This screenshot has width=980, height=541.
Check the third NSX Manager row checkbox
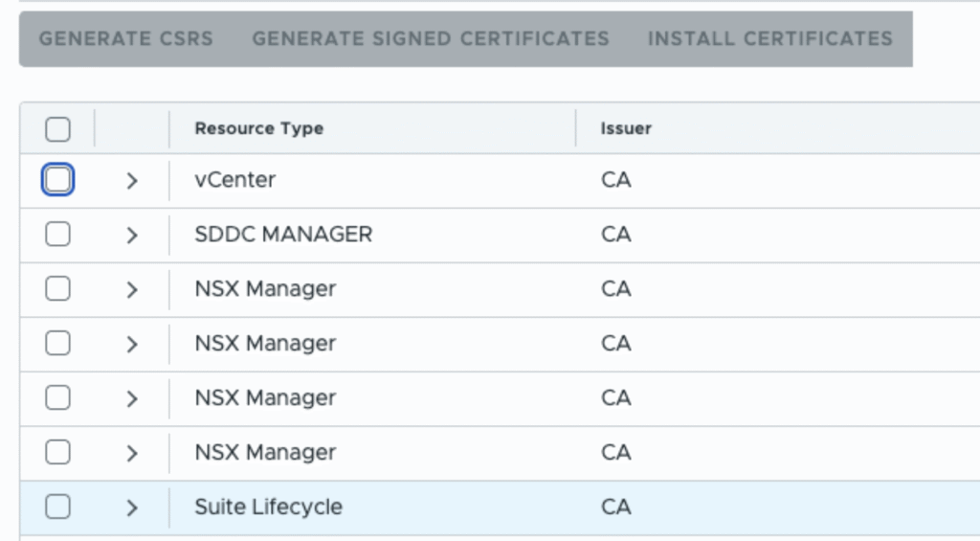tap(57, 398)
